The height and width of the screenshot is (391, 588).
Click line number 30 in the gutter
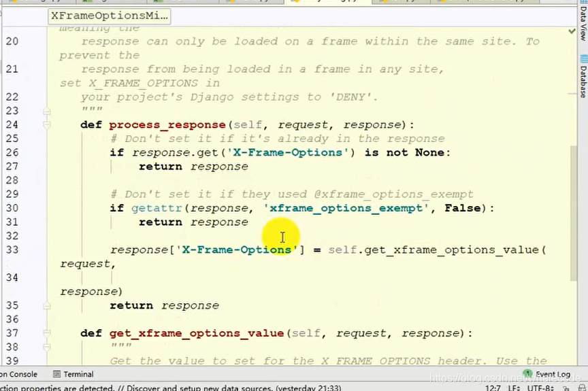point(12,208)
